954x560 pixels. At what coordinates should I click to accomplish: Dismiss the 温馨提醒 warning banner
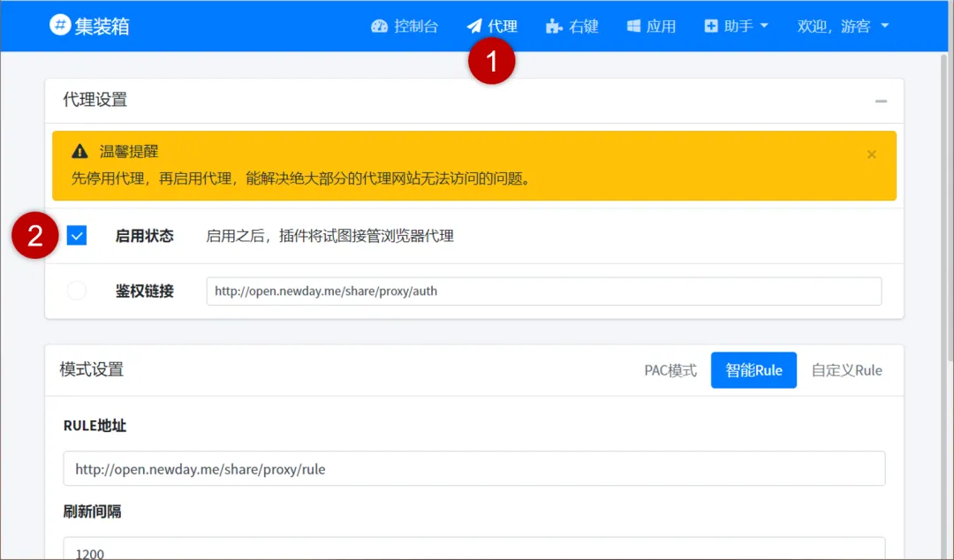tap(872, 155)
